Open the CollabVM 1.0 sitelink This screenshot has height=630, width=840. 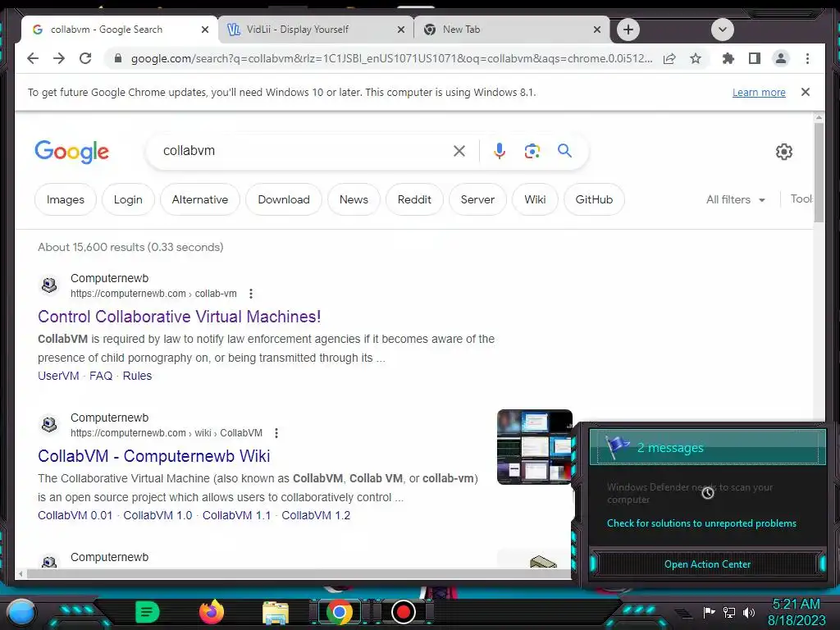(x=157, y=515)
